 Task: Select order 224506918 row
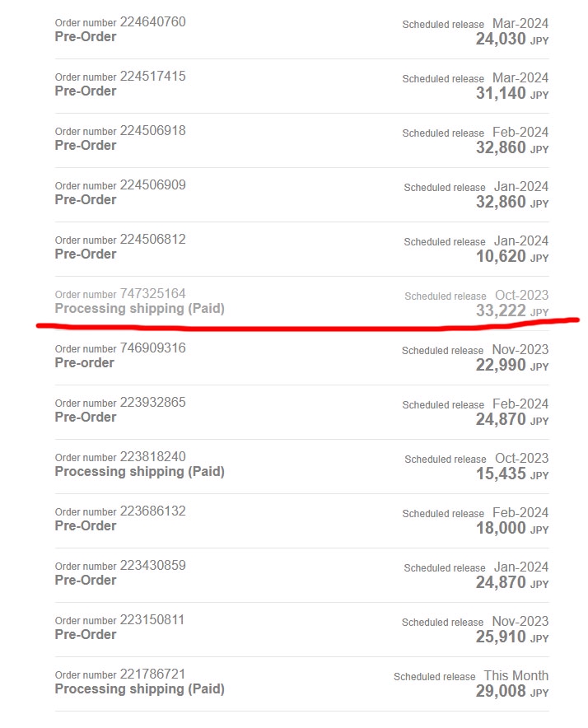tap(301, 140)
